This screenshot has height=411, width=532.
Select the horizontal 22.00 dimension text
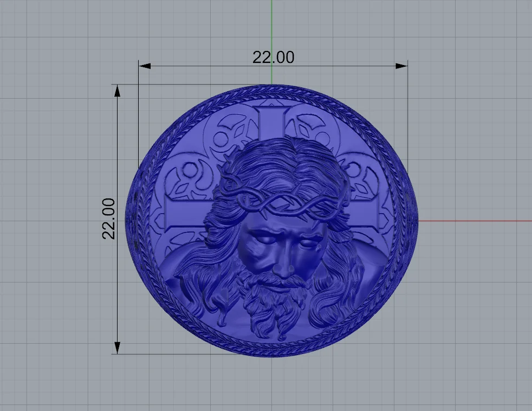coord(273,57)
